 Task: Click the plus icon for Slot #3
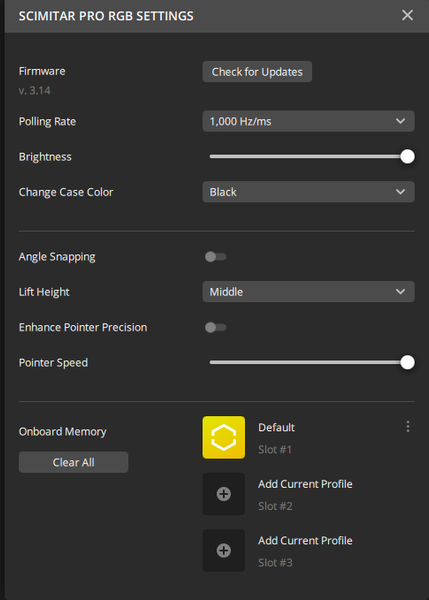pyautogui.click(x=223, y=550)
